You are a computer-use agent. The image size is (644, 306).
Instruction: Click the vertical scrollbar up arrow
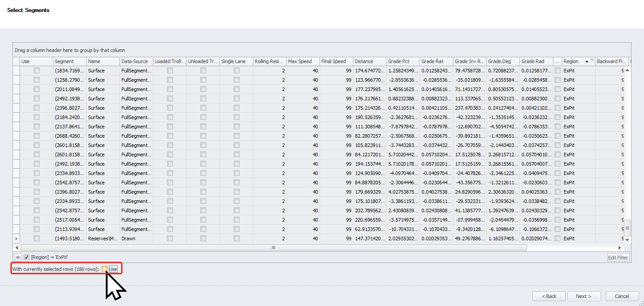coord(627,71)
